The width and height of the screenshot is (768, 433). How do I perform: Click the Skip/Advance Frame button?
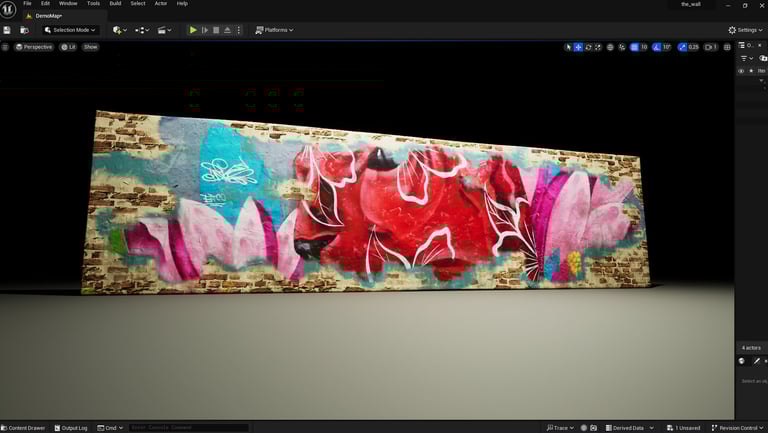pyautogui.click(x=205, y=30)
